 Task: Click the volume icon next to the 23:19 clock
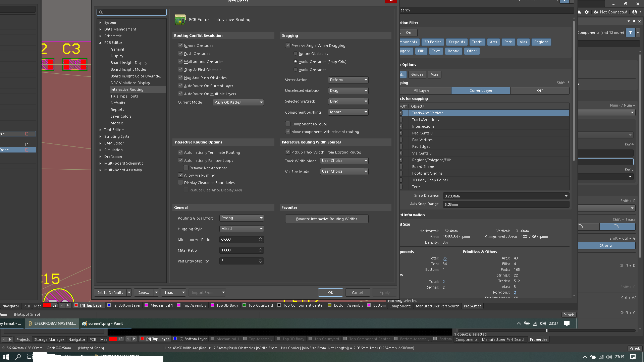pyautogui.click(x=609, y=357)
